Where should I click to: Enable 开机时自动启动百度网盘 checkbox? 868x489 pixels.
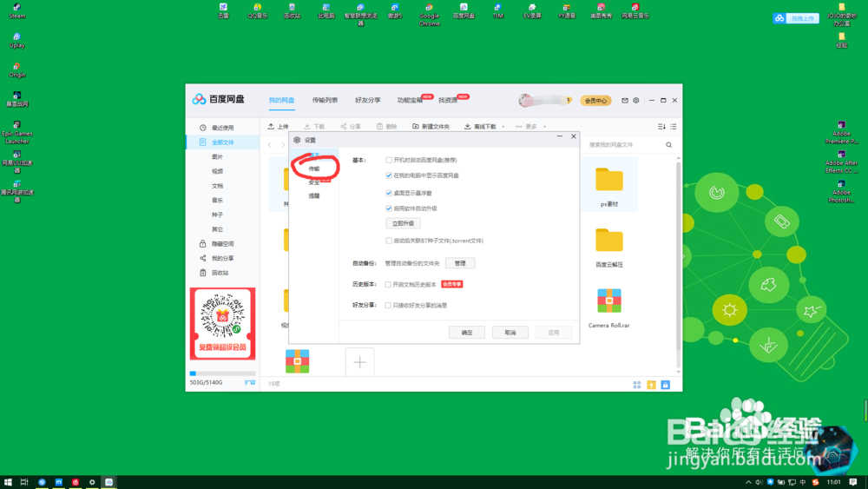(x=389, y=160)
